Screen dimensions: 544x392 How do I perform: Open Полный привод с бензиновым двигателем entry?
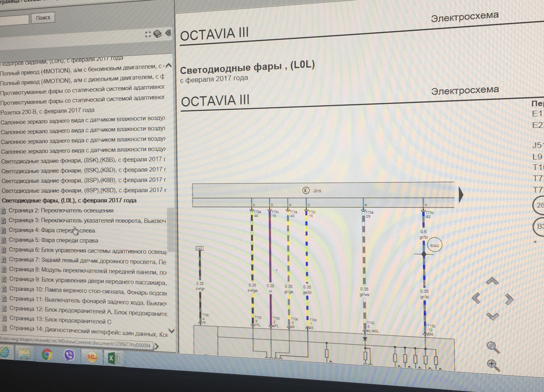pos(82,70)
